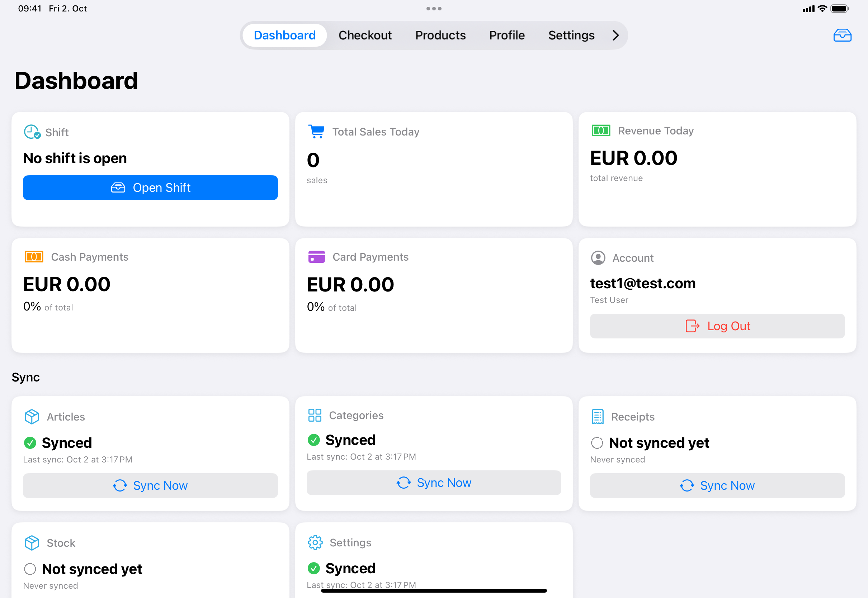Sync Categories now
Image resolution: width=868 pixels, height=598 pixels.
click(x=434, y=483)
